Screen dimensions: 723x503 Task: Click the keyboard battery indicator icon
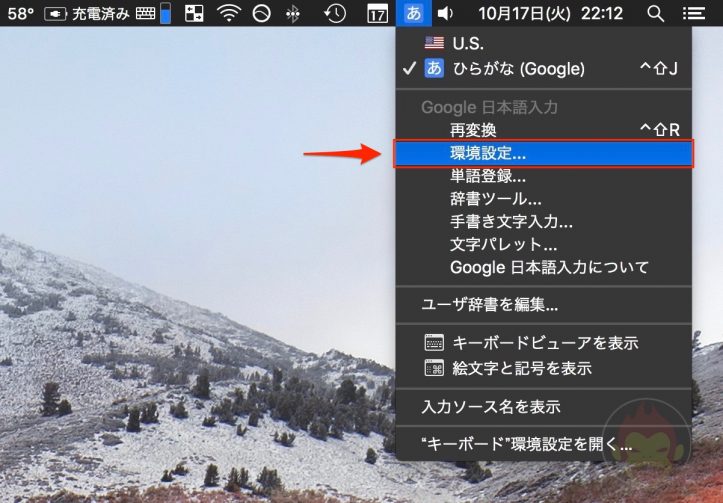pyautogui.click(x=155, y=13)
